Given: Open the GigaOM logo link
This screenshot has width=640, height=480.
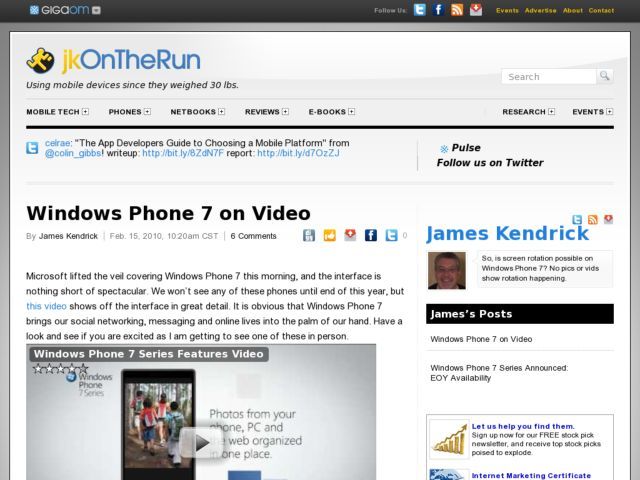Looking at the screenshot, I should click(60, 10).
